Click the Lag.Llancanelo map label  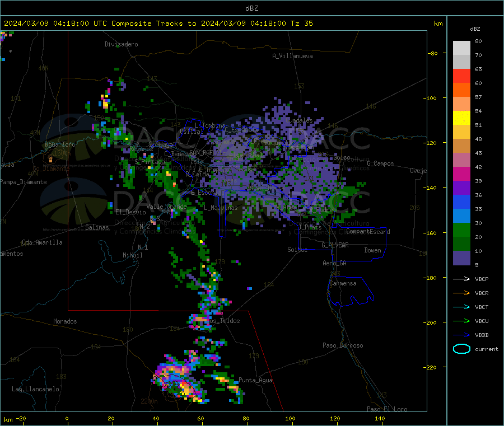35,389
